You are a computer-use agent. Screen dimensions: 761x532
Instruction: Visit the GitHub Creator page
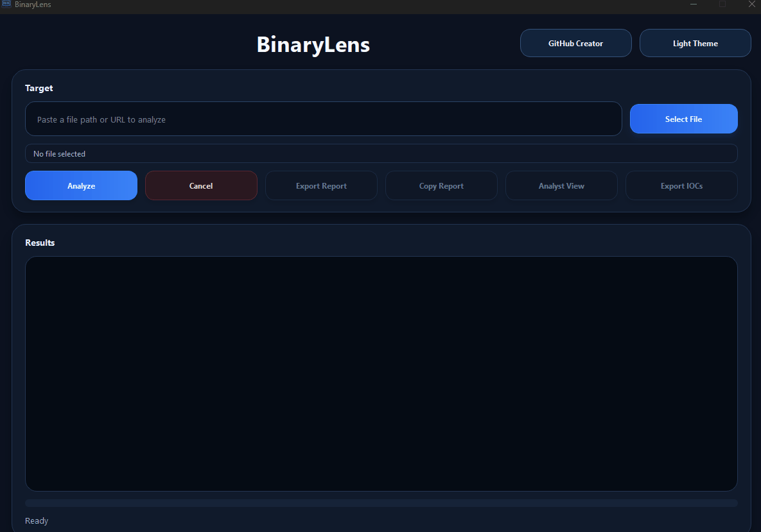point(575,43)
